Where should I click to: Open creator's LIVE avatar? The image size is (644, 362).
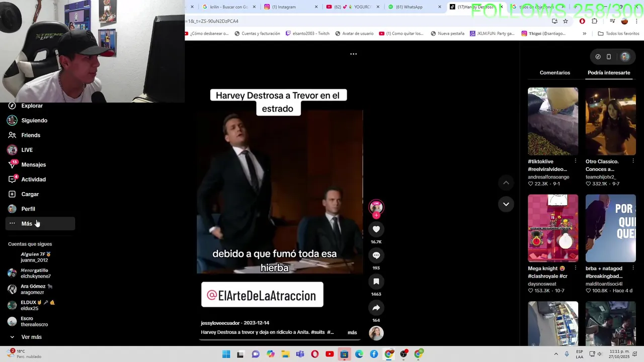point(376,207)
